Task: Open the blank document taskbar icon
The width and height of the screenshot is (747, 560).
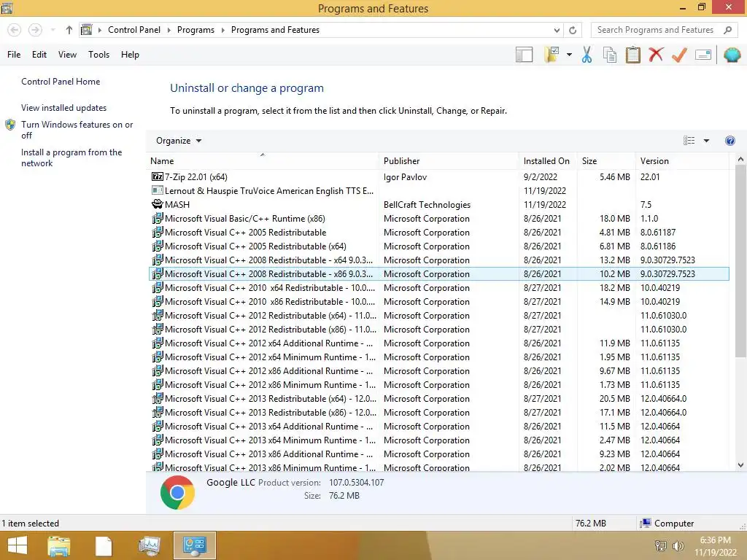Action: pos(104,546)
